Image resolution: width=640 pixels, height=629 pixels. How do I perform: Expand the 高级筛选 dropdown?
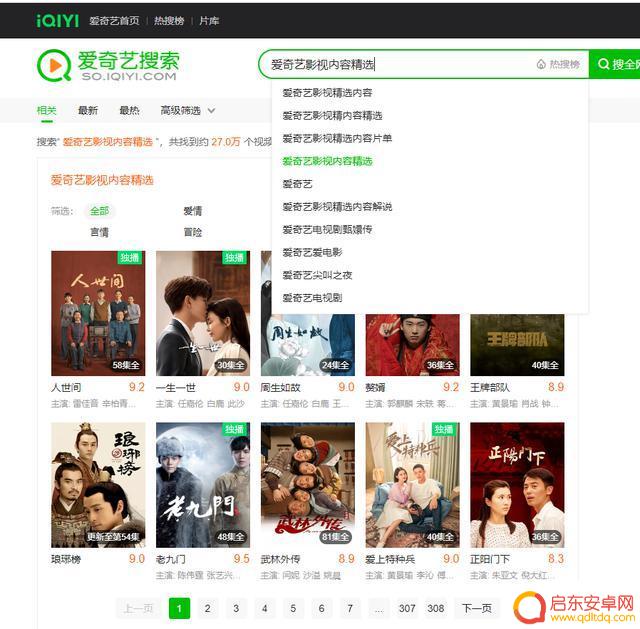[188, 110]
